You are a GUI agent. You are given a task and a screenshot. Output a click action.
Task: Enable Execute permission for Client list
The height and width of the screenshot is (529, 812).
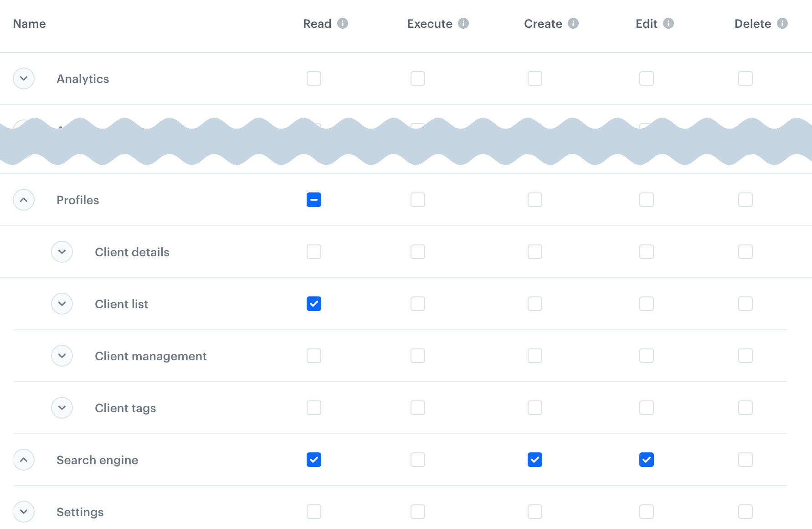coord(417,304)
